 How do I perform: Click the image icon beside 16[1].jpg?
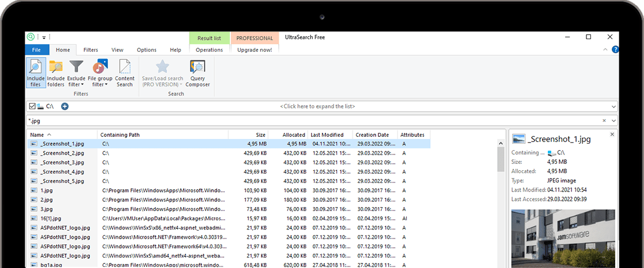tap(35, 219)
